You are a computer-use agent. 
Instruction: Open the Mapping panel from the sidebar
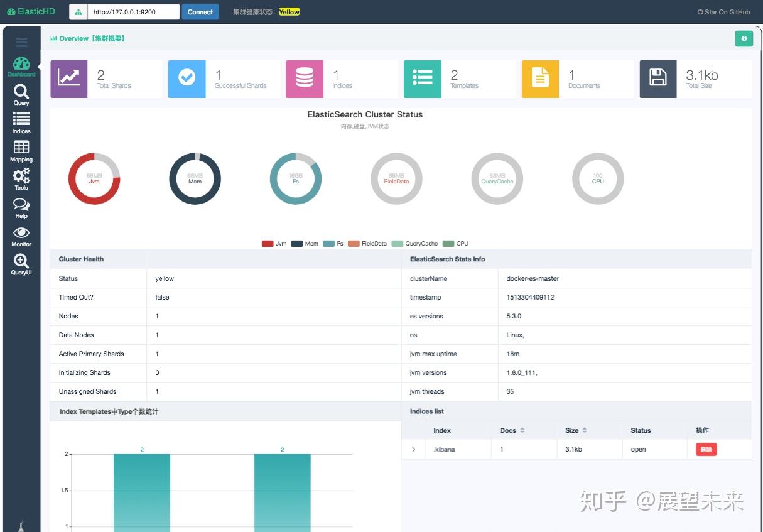(21, 149)
